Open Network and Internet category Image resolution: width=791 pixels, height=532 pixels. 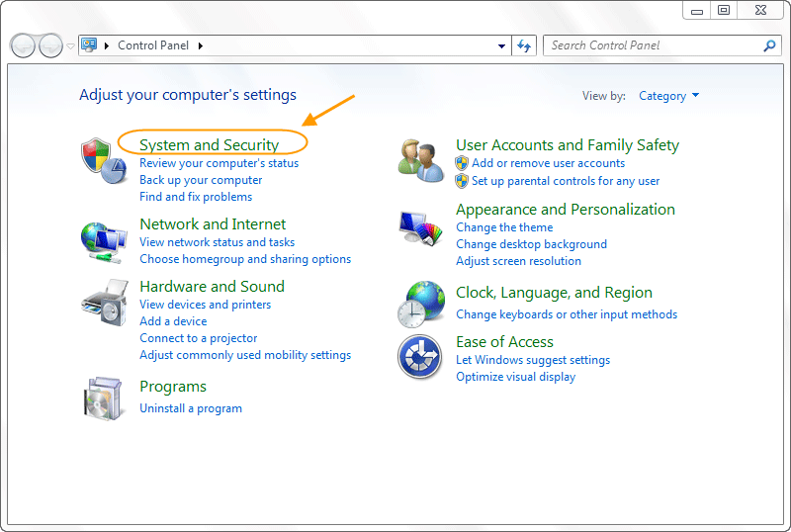213,224
